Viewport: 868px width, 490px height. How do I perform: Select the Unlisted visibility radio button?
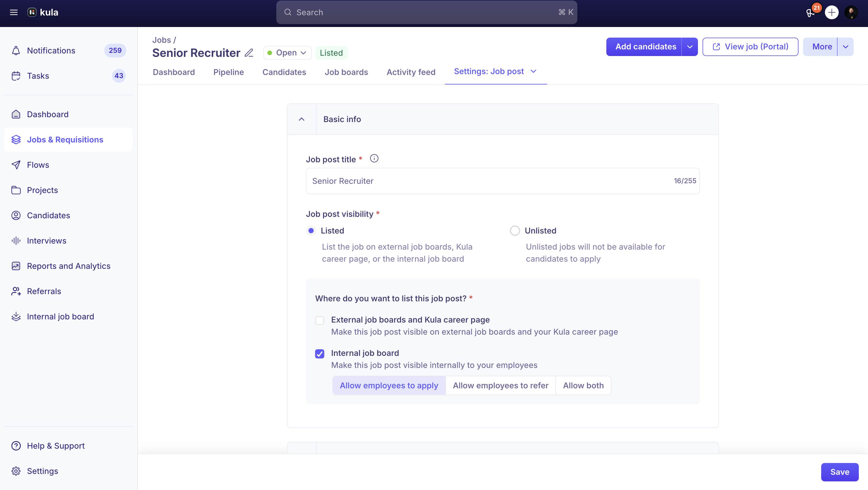pos(514,231)
